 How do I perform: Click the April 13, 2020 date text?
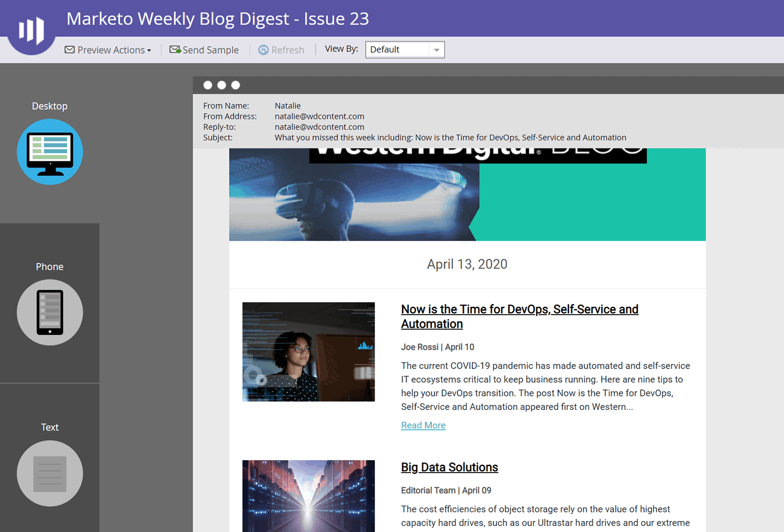467,264
